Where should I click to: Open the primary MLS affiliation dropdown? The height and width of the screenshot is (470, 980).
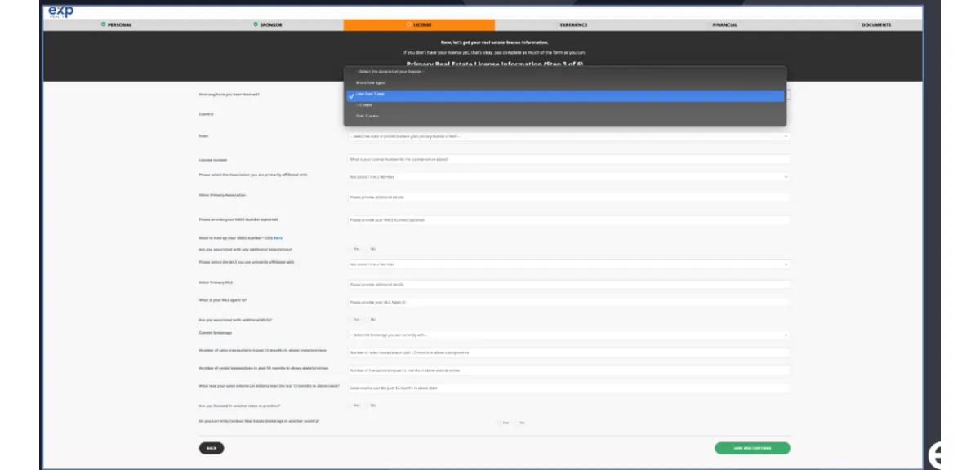[568, 264]
